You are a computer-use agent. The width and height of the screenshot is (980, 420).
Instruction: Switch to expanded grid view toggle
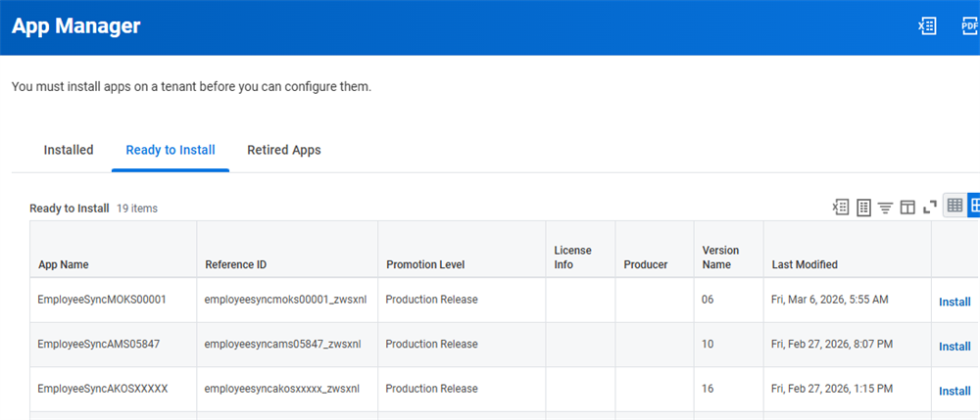click(x=974, y=206)
